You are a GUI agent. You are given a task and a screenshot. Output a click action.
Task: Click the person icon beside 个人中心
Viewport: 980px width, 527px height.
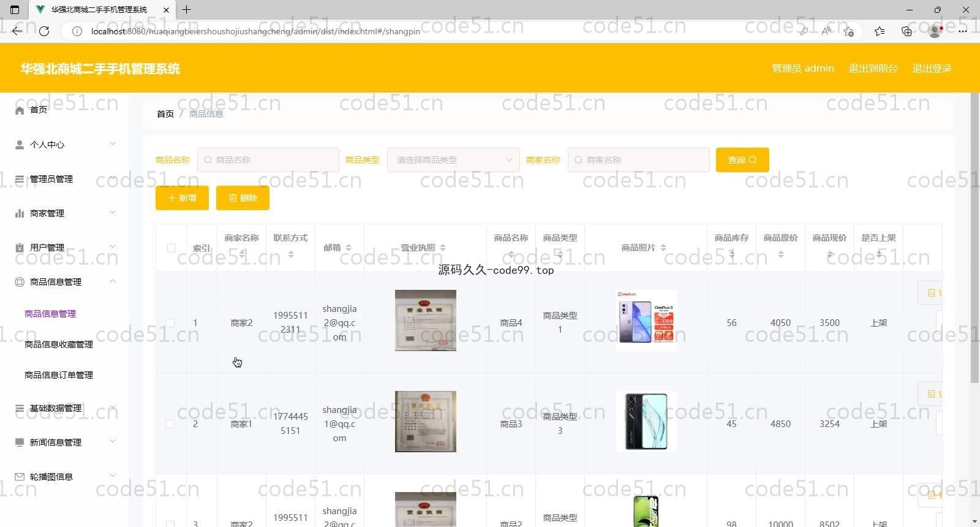pos(20,145)
